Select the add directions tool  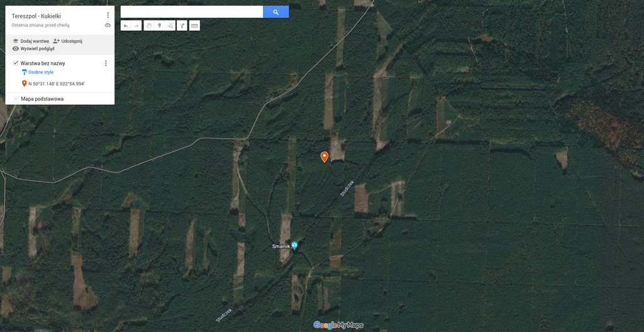(182, 26)
